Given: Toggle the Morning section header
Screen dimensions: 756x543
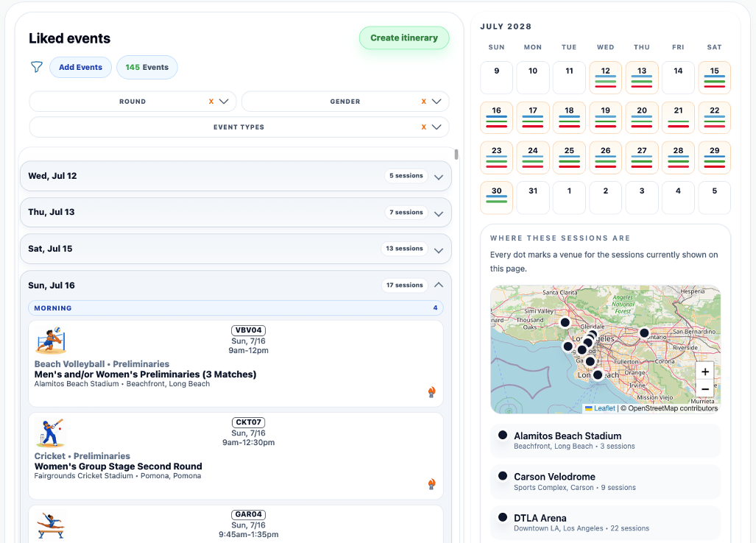Looking at the screenshot, I should pos(236,308).
